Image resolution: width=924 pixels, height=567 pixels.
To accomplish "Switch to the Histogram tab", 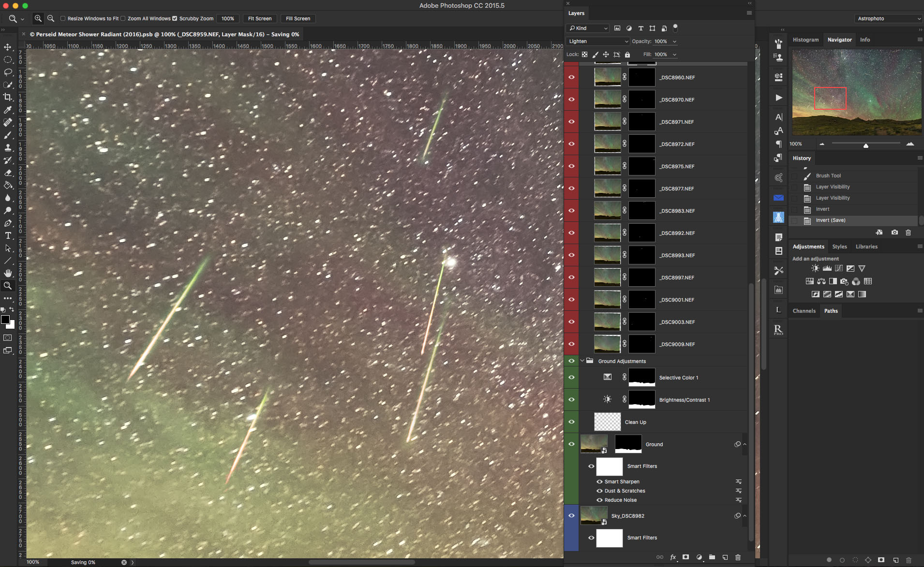I will click(805, 40).
